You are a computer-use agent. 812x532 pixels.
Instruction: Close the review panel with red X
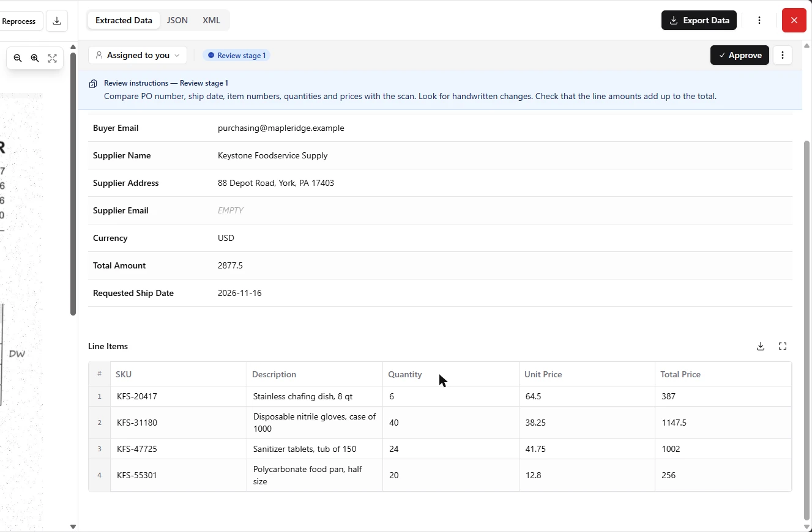(794, 20)
